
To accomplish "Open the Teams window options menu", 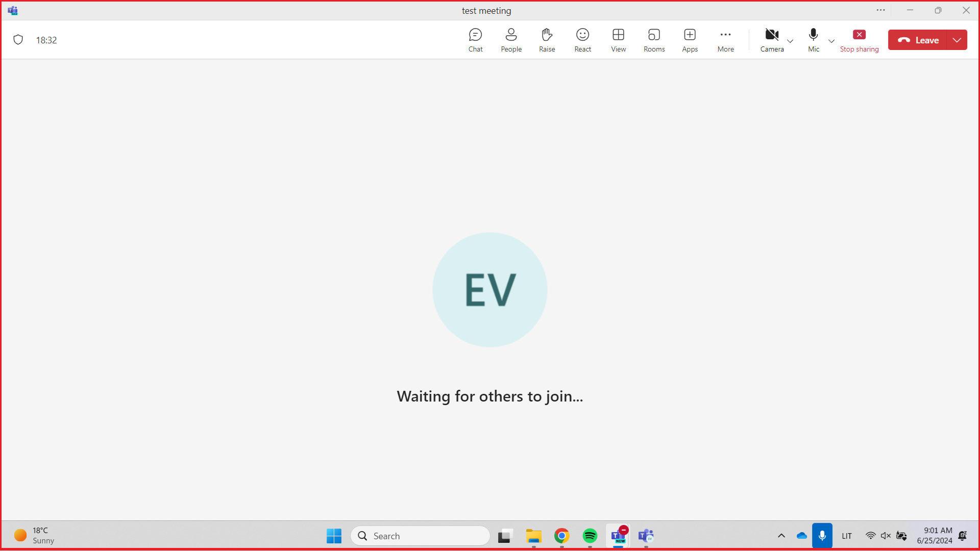I will tap(881, 10).
